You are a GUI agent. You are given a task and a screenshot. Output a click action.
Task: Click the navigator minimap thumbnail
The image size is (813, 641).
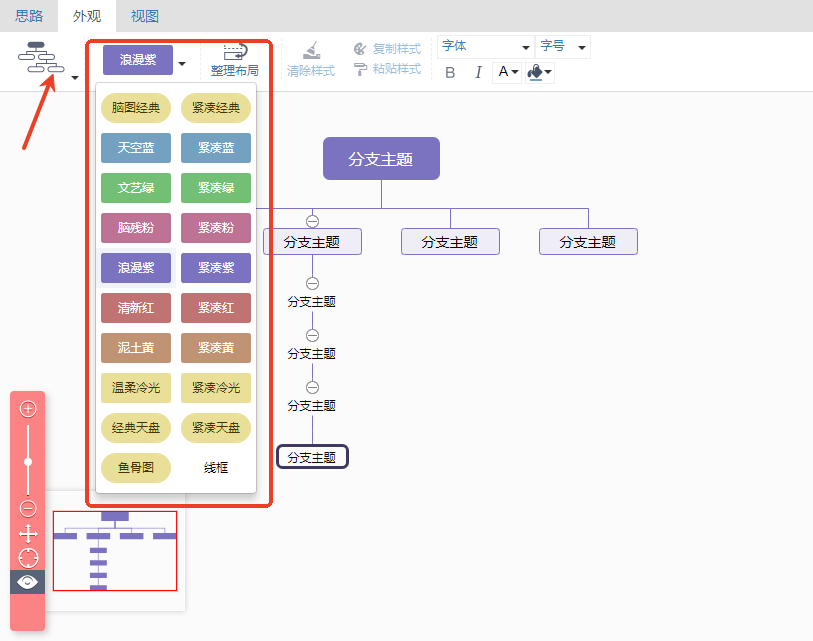(115, 551)
